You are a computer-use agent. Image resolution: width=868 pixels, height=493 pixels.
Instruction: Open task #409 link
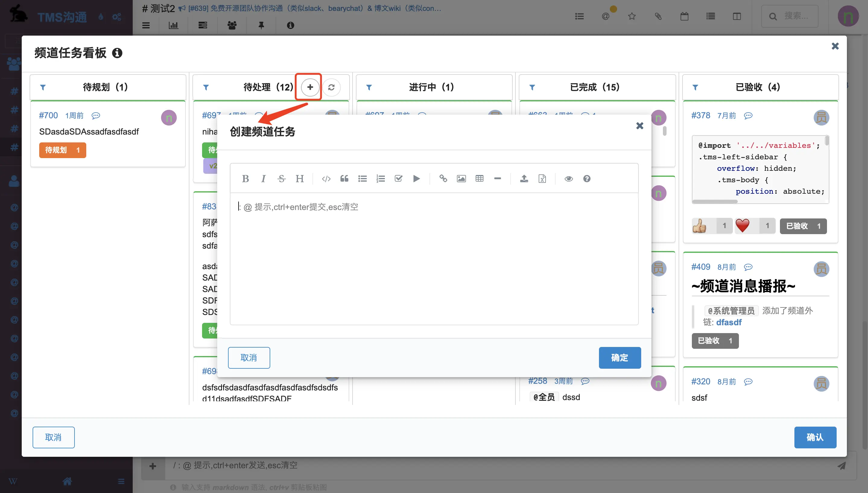pyautogui.click(x=701, y=267)
